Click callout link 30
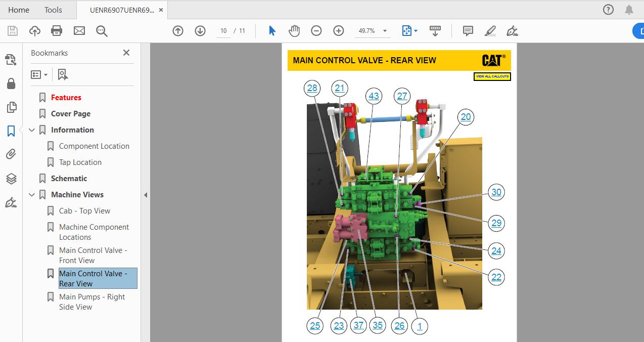This screenshot has height=342, width=644. [x=496, y=192]
